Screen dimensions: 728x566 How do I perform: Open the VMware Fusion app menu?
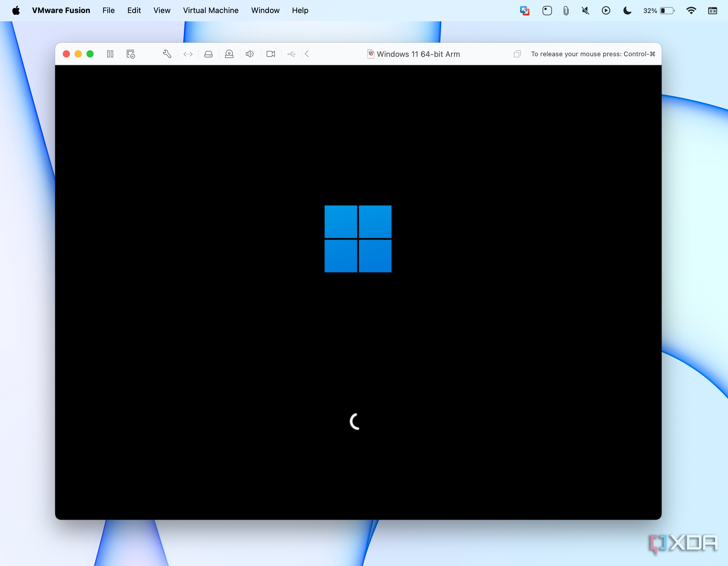click(x=61, y=10)
